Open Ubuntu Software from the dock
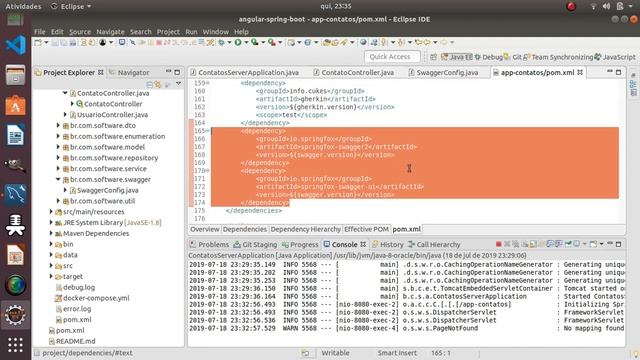The image size is (640, 360). (16, 105)
